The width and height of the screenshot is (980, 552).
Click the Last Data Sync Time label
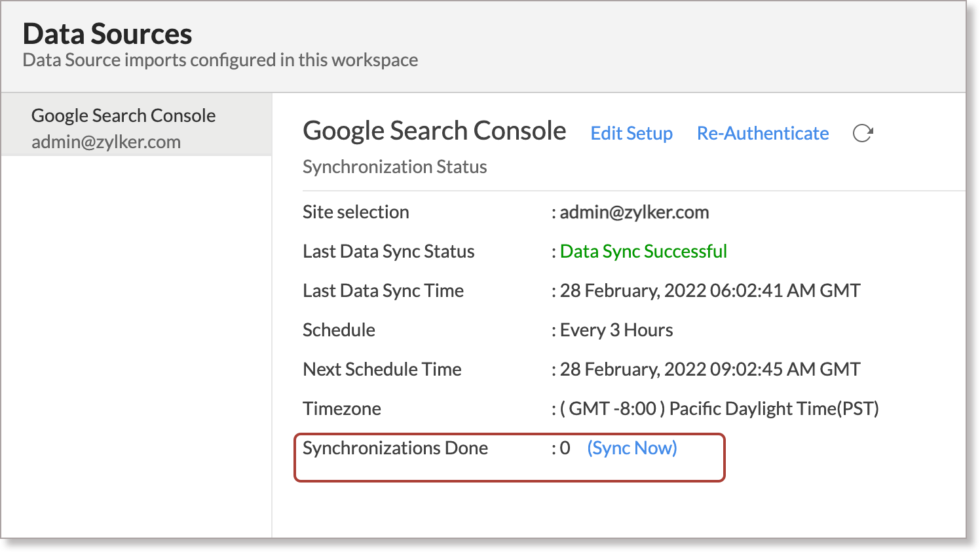[x=383, y=290]
